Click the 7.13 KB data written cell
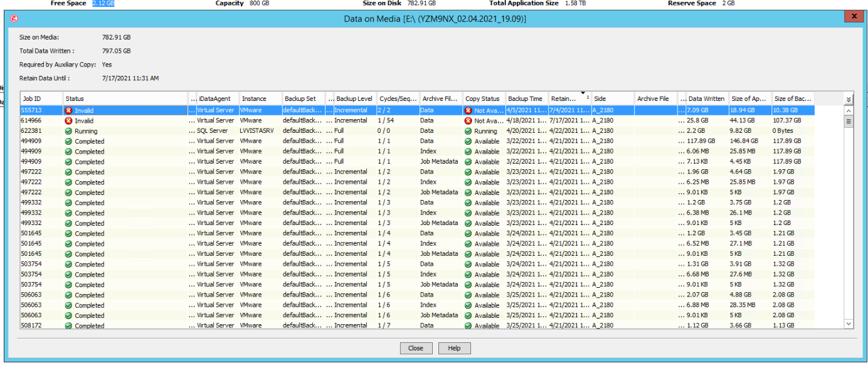The width and height of the screenshot is (868, 368). (x=707, y=161)
